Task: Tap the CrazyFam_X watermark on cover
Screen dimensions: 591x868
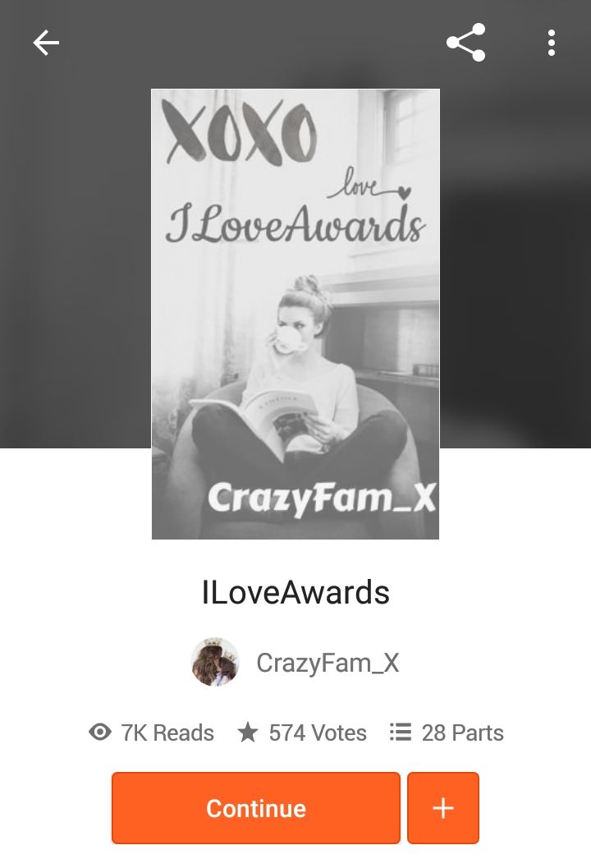Action: coord(322,498)
